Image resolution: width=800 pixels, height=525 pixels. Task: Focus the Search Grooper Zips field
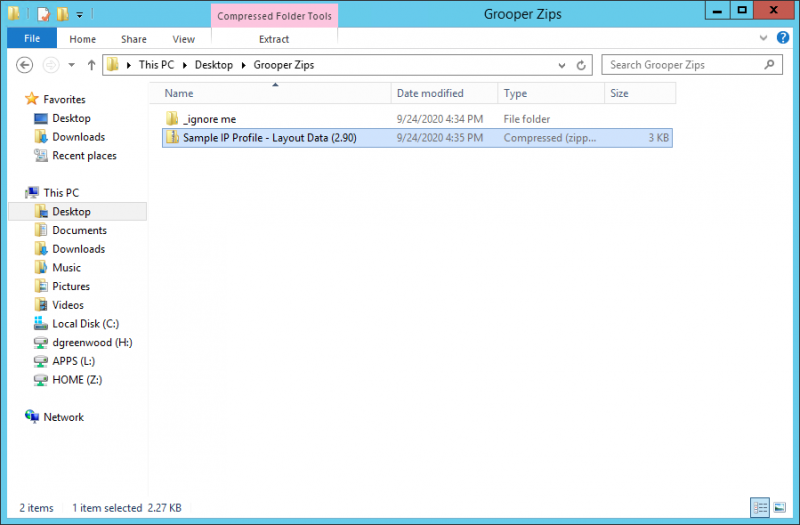click(x=691, y=65)
